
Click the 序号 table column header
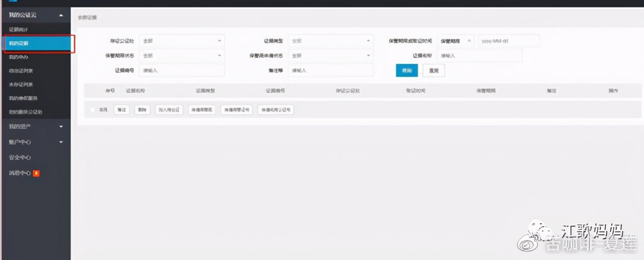pos(110,91)
